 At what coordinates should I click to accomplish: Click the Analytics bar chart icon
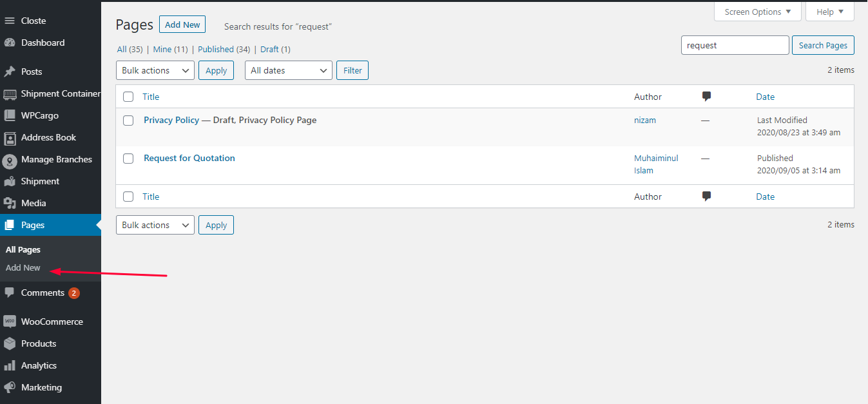[x=10, y=365]
